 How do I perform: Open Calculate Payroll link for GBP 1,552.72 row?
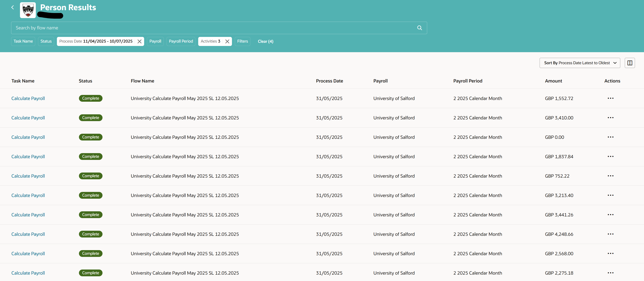[28, 99]
